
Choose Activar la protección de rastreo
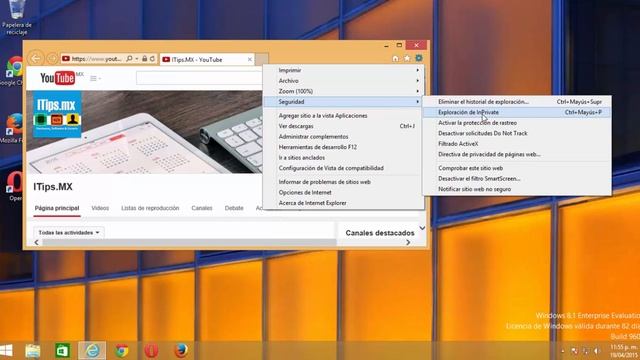tap(517, 123)
